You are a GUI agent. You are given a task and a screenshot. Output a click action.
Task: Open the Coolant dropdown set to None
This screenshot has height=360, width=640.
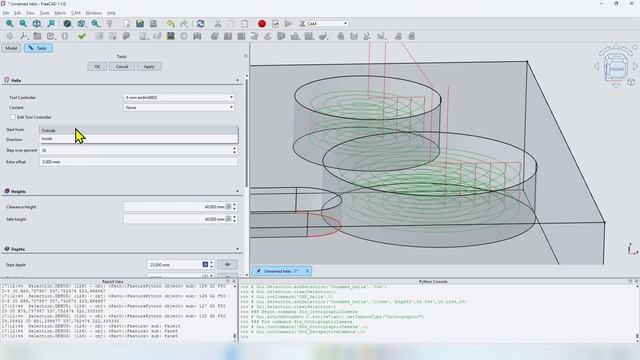coord(179,107)
